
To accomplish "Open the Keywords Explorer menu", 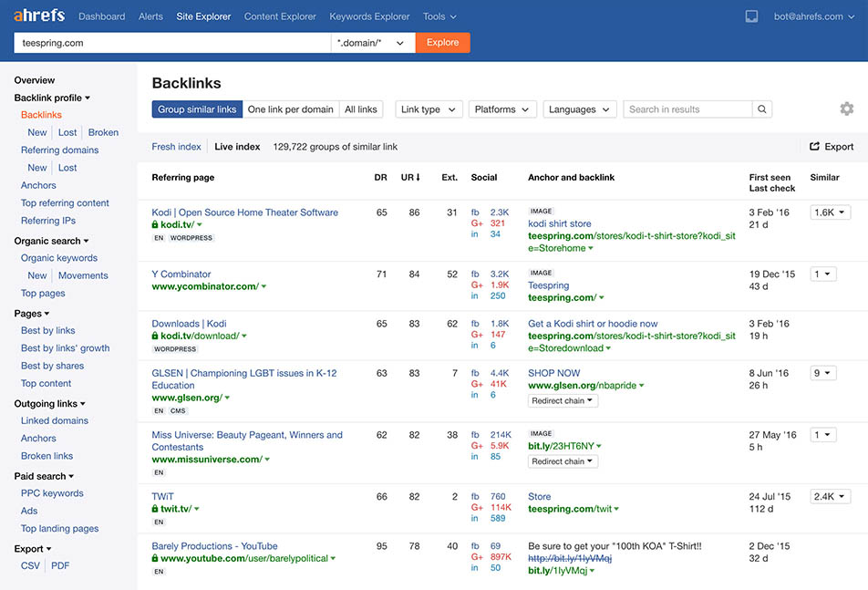I will [x=369, y=16].
